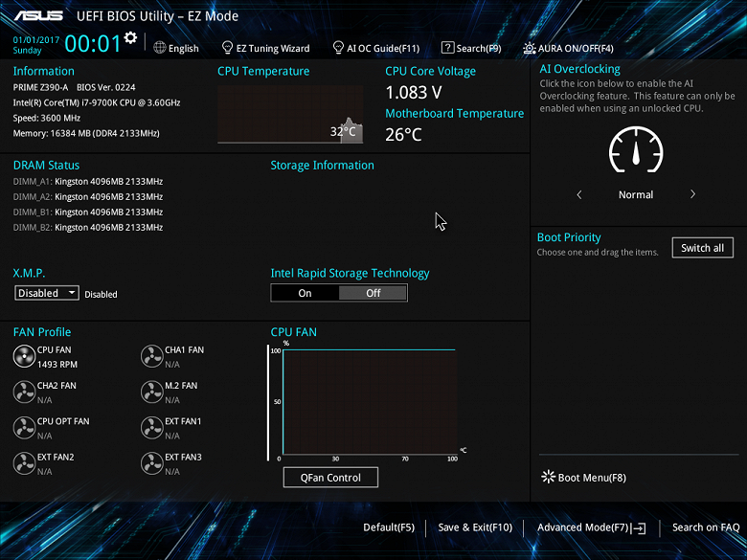Select the CHA2 FAN fan icon
The width and height of the screenshot is (747, 560).
click(24, 392)
